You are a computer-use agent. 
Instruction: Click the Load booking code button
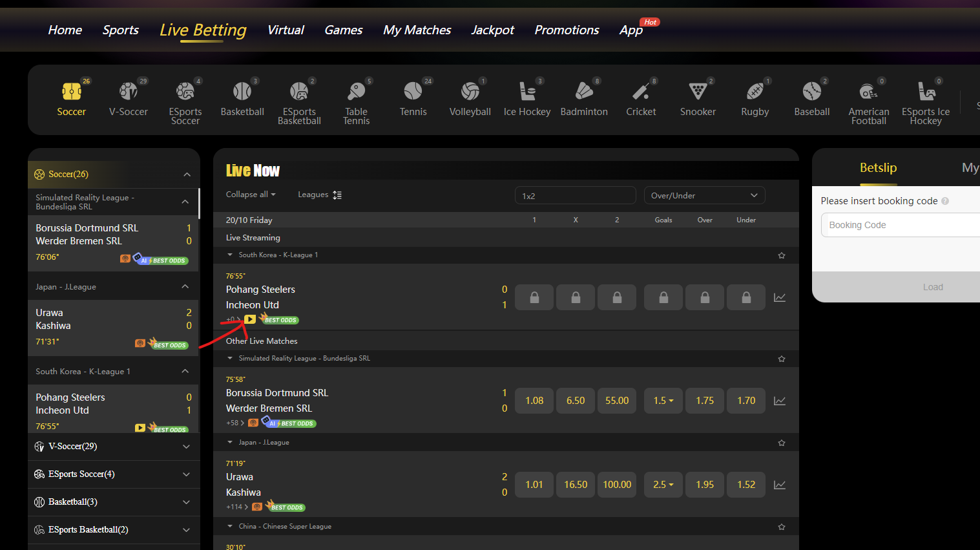click(x=933, y=287)
